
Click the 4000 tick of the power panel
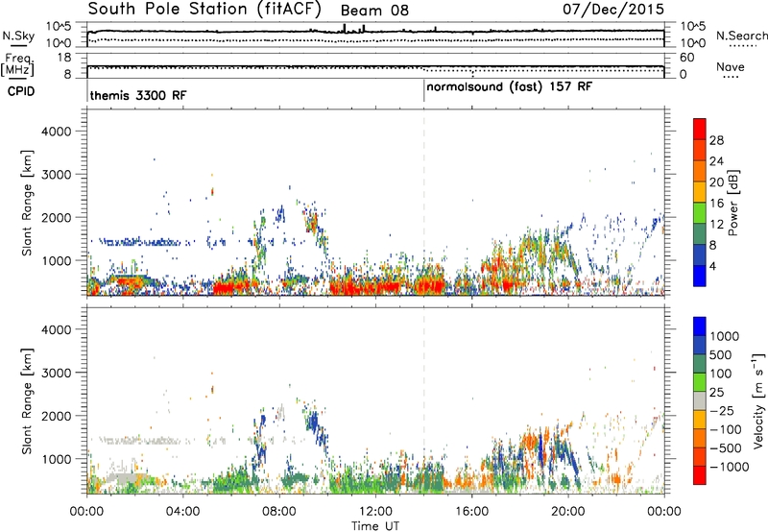click(x=56, y=132)
